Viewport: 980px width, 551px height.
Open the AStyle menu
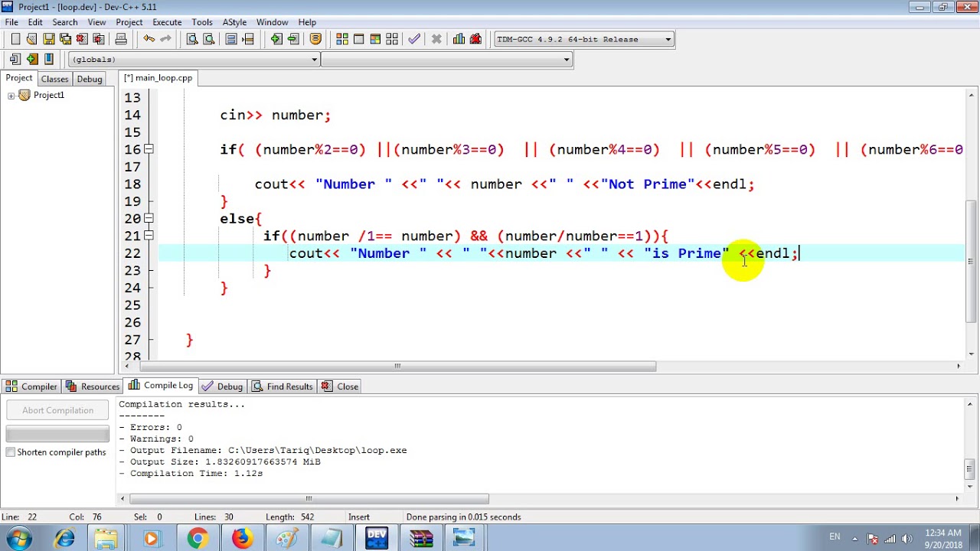pos(234,22)
